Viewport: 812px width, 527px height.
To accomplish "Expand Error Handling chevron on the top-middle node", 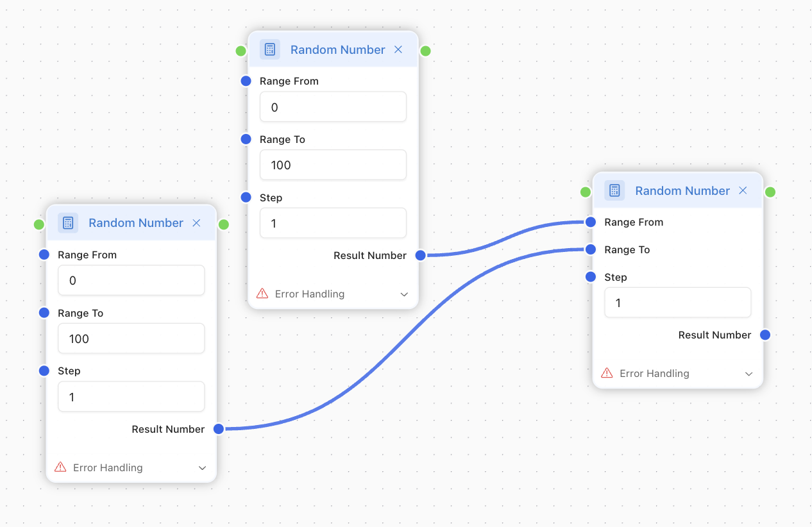I will point(404,294).
